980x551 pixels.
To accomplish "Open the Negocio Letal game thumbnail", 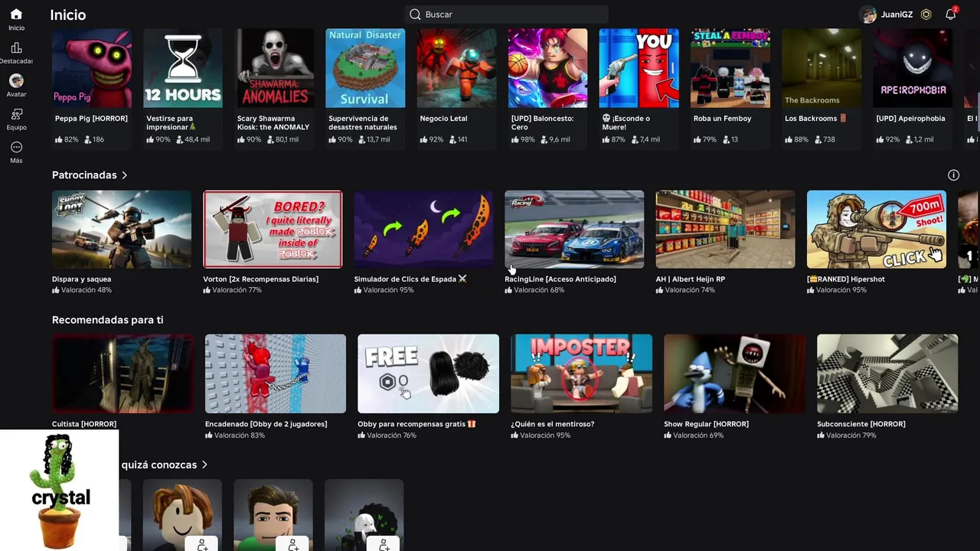I will (456, 68).
